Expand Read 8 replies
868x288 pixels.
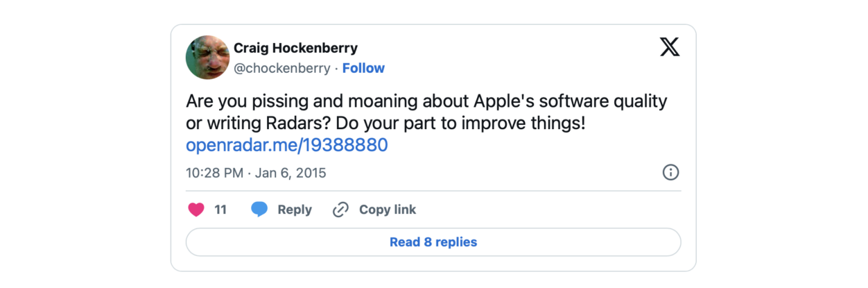[x=433, y=242]
